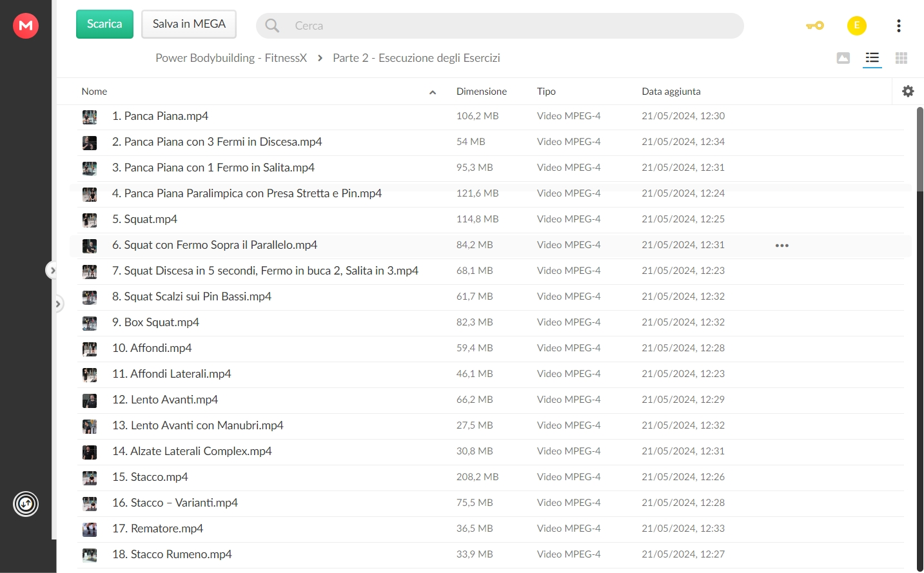924x573 pixels.
Task: Open the three-dot vertical menu
Action: [898, 26]
